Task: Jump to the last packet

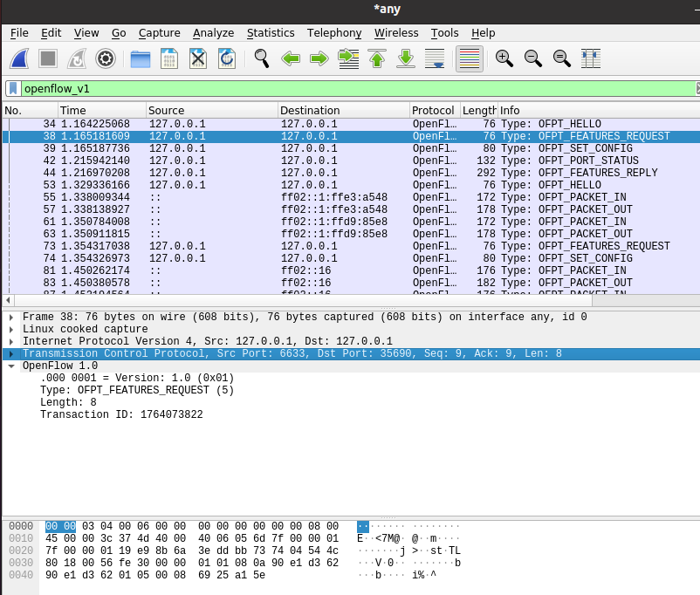Action: pyautogui.click(x=406, y=58)
